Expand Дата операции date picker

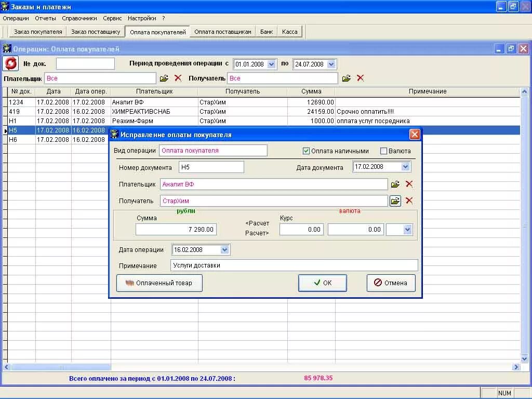[x=224, y=250]
